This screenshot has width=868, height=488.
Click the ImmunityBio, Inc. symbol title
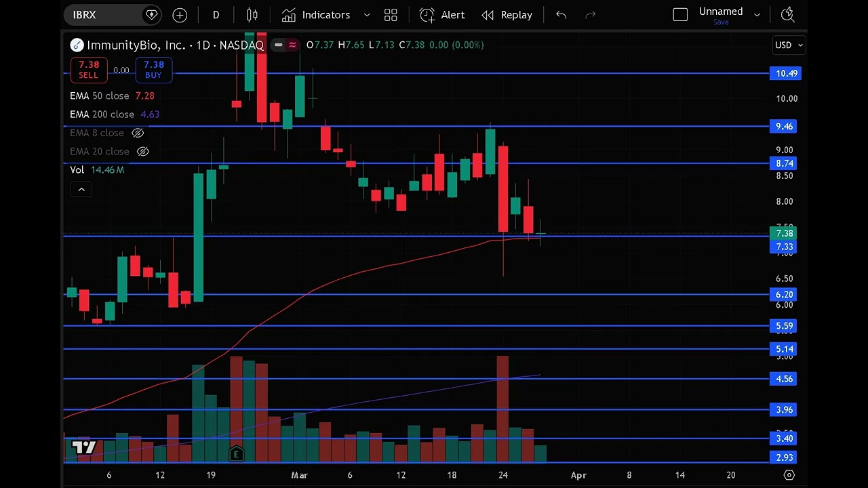click(175, 45)
